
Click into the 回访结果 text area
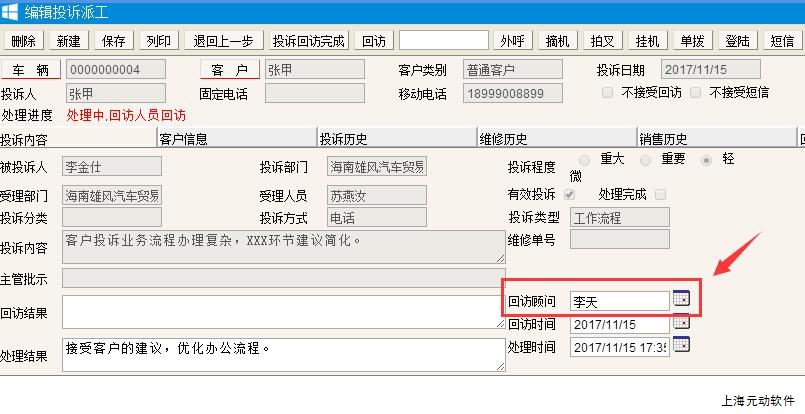[x=283, y=311]
